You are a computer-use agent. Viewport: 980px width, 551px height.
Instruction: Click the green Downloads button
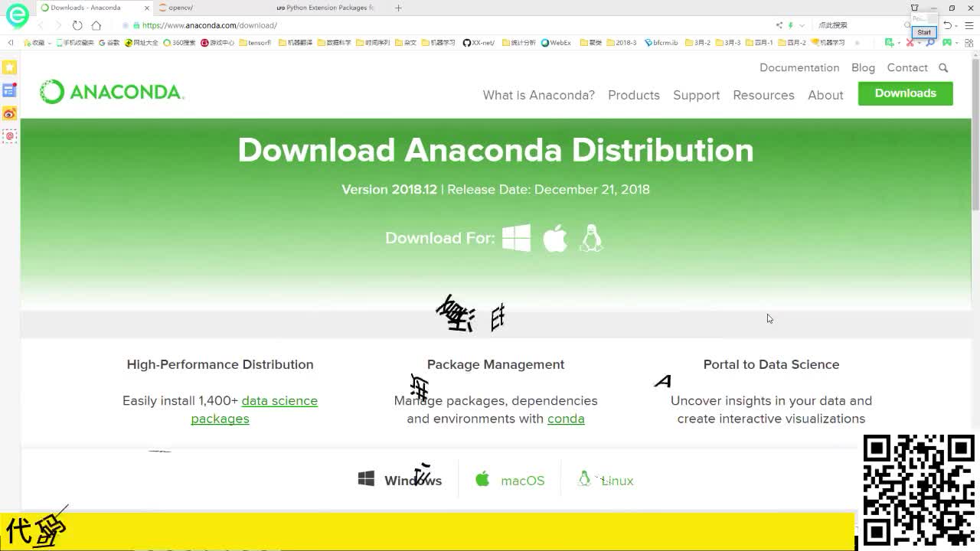[906, 93]
